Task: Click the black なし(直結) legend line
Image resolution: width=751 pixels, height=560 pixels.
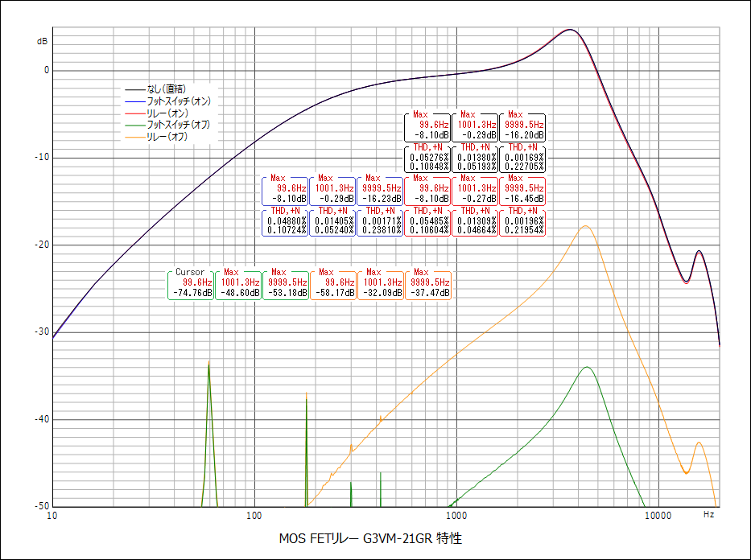Action: [x=135, y=89]
